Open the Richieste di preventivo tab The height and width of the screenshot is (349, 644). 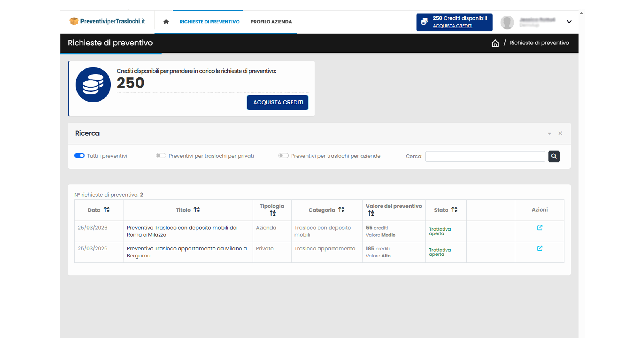209,22
